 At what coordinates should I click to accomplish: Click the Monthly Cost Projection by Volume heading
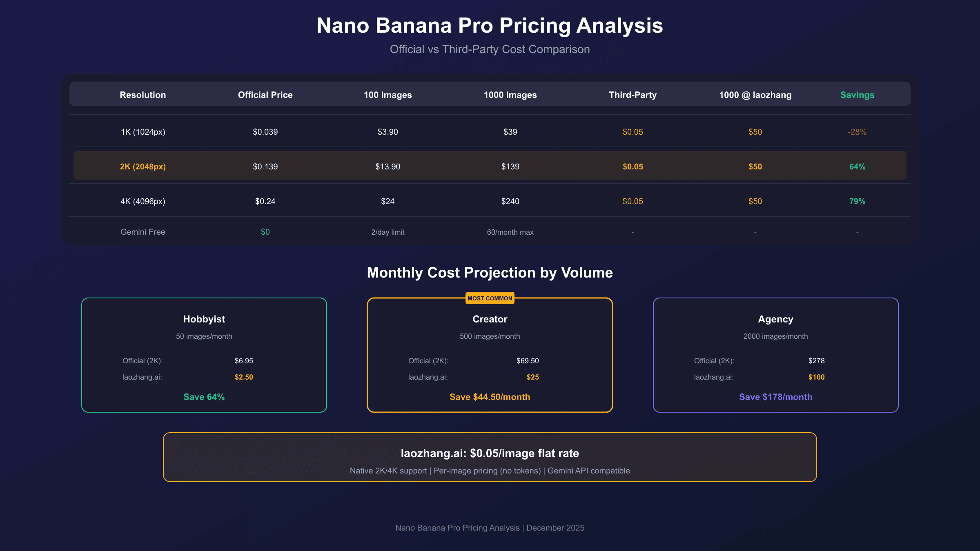490,273
